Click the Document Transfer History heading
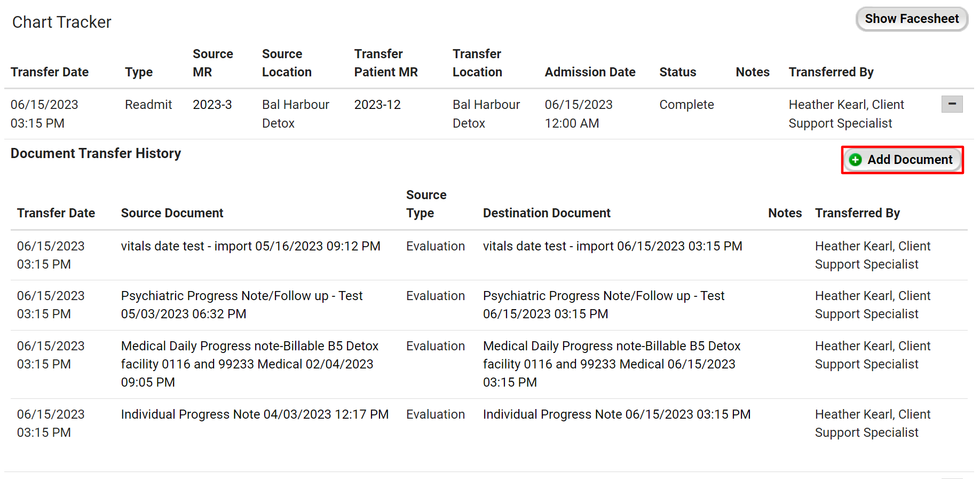This screenshot has width=980, height=479. click(96, 153)
